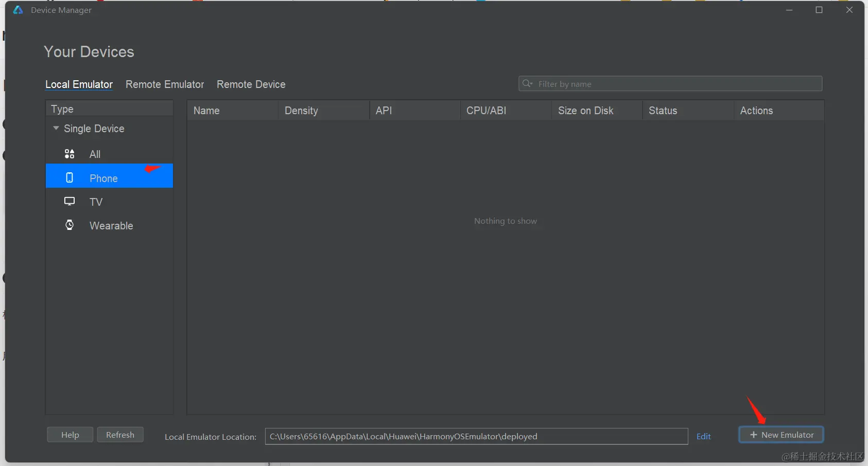
Task: Sort by the Status column header
Action: click(x=688, y=111)
